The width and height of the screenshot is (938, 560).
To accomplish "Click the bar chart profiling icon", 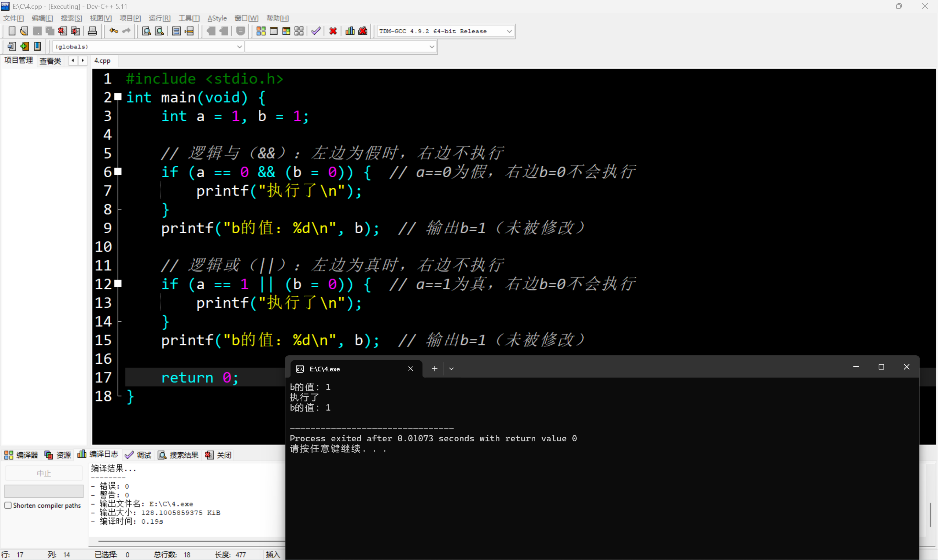I will pos(350,31).
